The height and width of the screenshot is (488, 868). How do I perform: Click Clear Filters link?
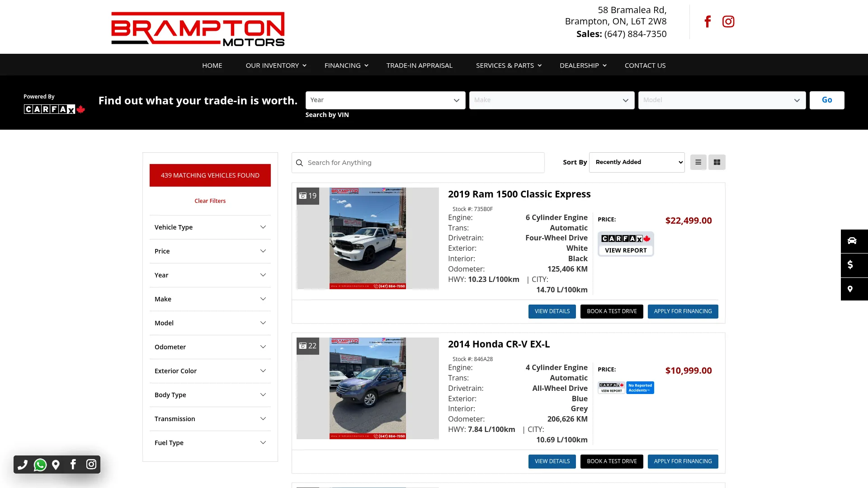(210, 201)
